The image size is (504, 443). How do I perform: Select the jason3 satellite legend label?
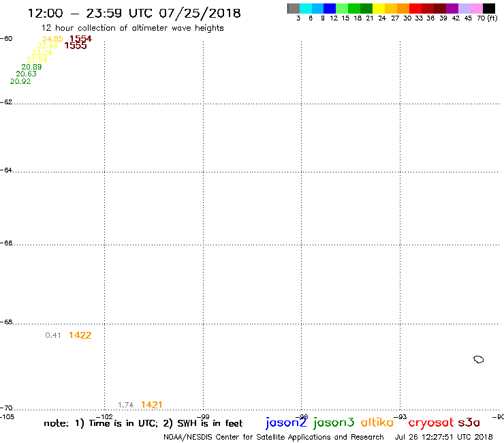tap(334, 423)
